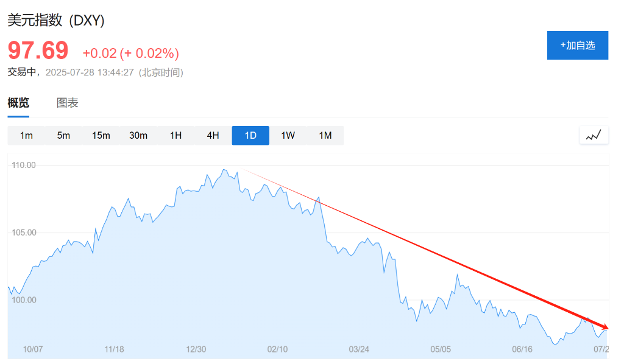
Task: Set chart period to 1H
Action: (175, 135)
